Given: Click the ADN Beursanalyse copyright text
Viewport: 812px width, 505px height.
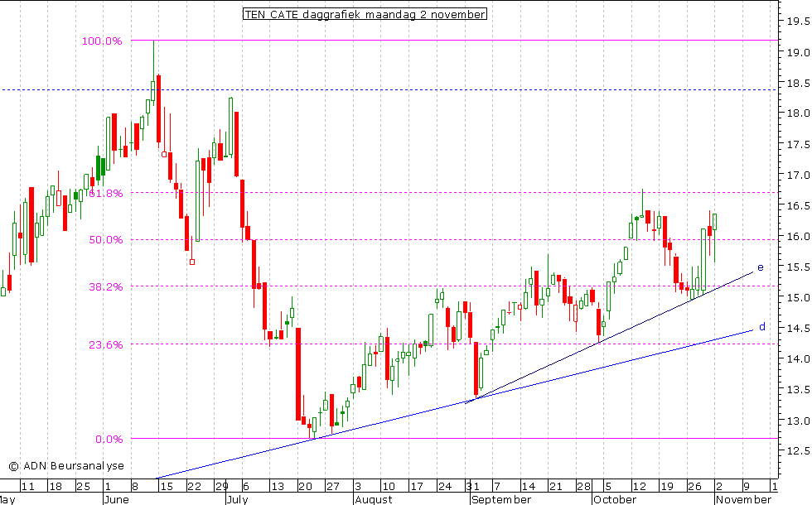Looking at the screenshot, I should click(66, 465).
